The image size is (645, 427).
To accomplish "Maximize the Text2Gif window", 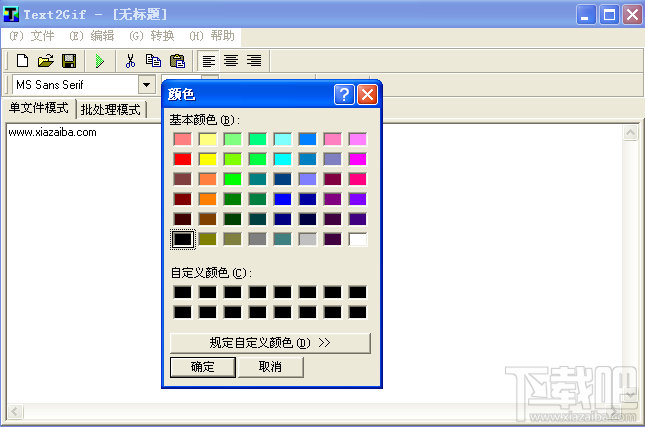I will point(609,15).
